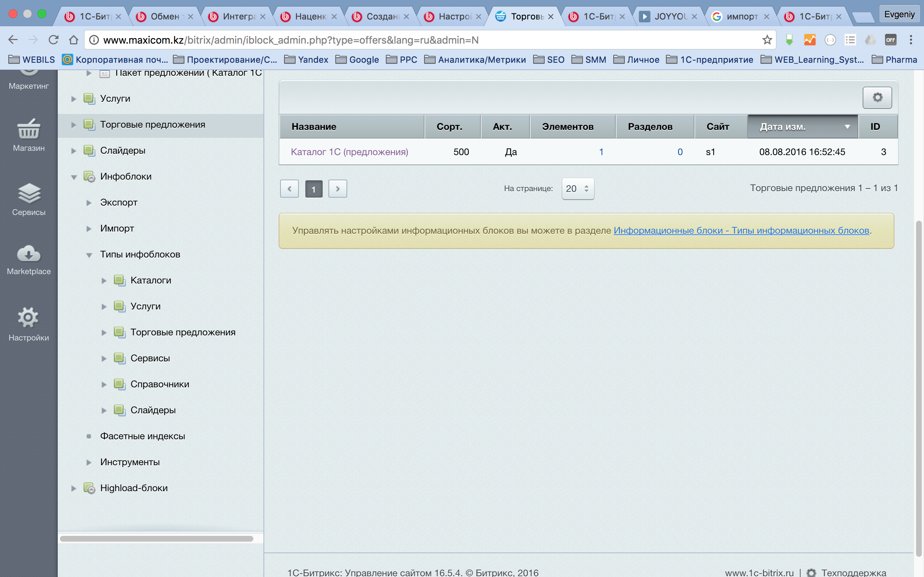The height and width of the screenshot is (577, 924).
Task: Click the table settings gear button
Action: tap(877, 98)
